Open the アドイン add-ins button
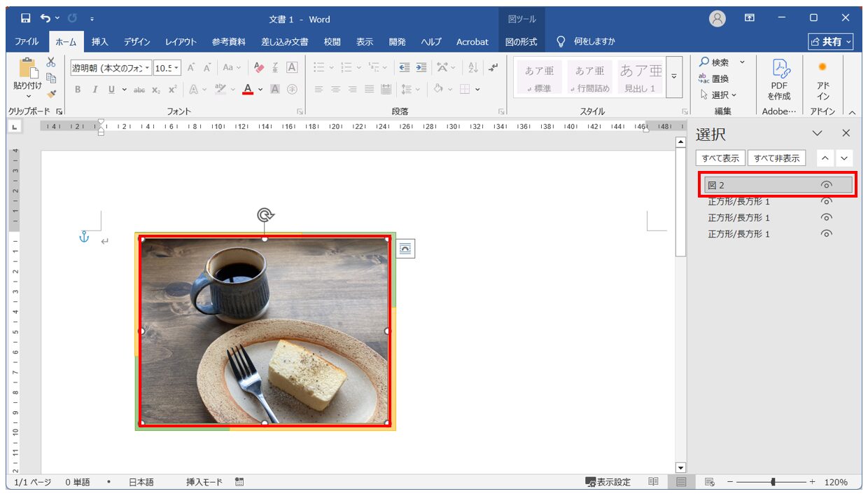868x496 pixels. click(x=822, y=79)
